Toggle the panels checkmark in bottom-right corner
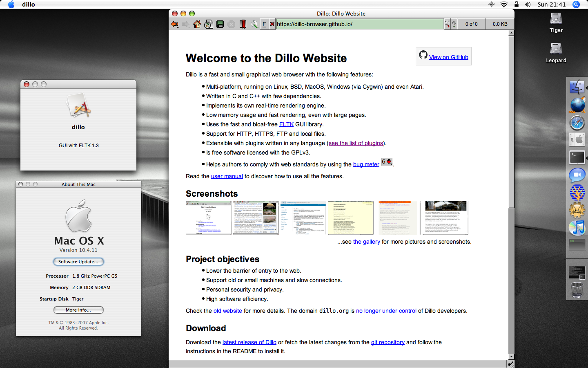Screen dimensions: 588x368 click(x=510, y=364)
